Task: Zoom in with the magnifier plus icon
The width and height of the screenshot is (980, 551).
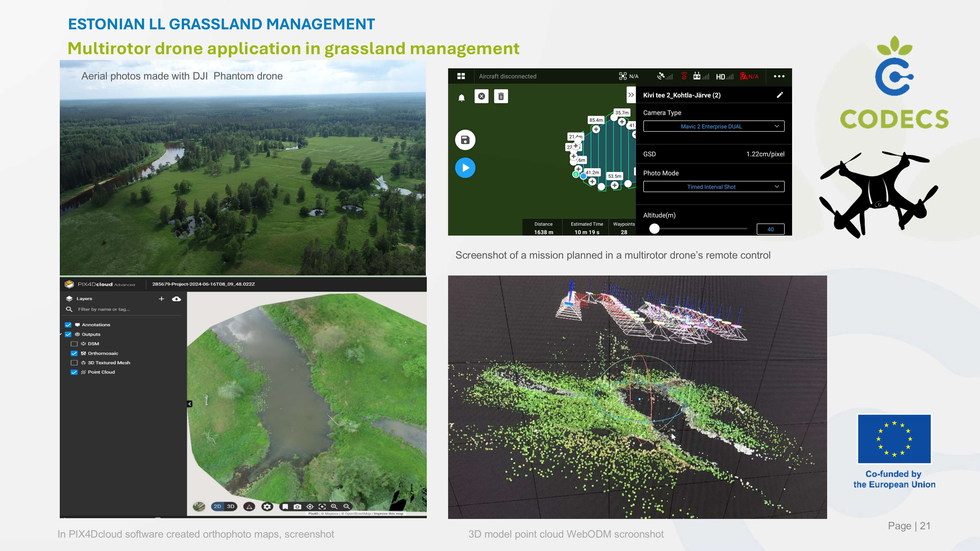Action: (x=334, y=506)
